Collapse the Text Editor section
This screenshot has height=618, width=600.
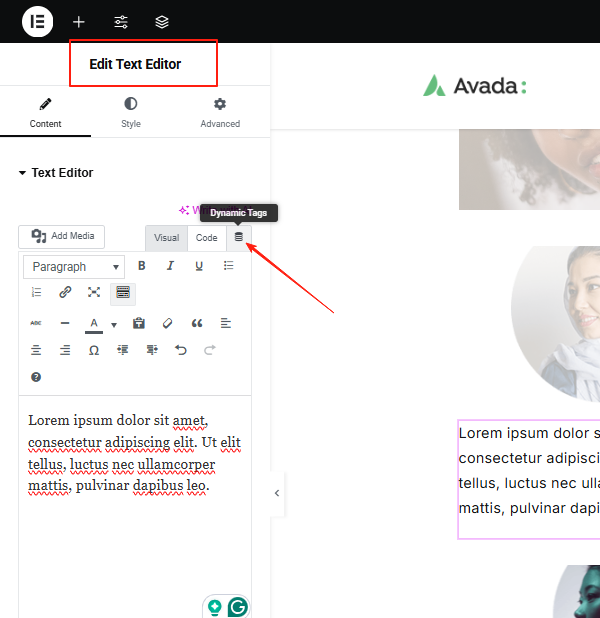click(x=56, y=173)
